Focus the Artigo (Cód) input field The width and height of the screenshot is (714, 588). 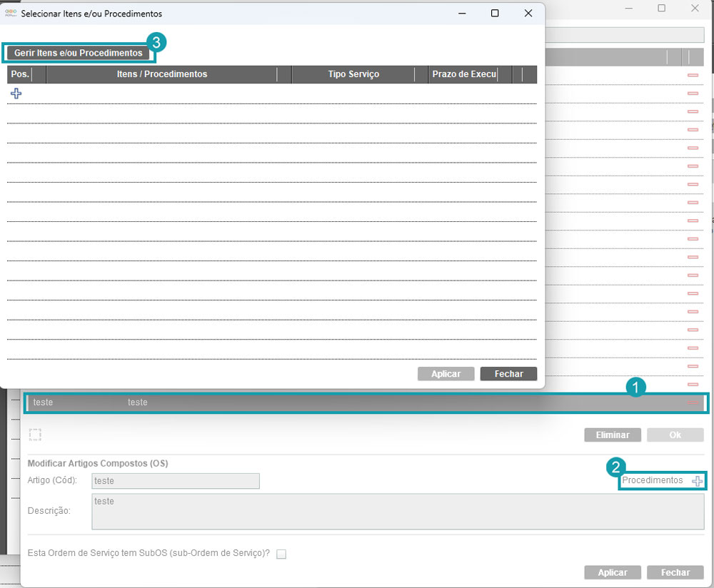coord(176,481)
